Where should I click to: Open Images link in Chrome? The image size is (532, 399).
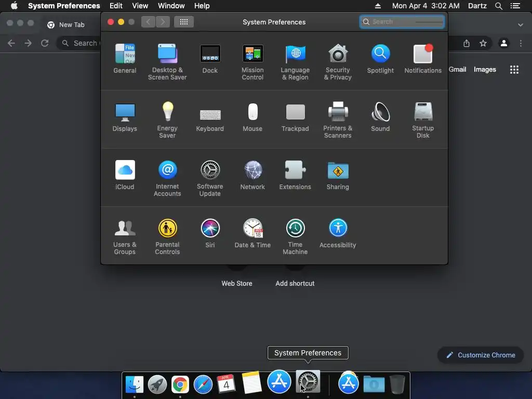pos(485,69)
